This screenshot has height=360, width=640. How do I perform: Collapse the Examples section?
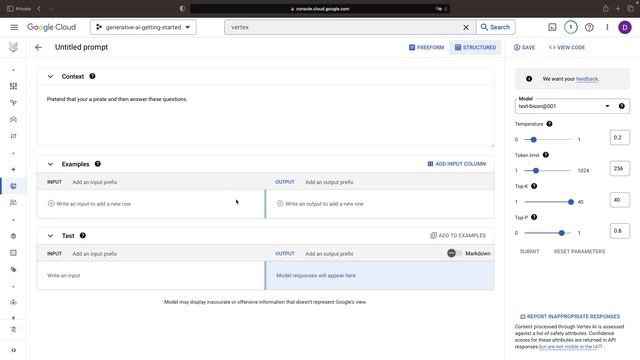50,164
